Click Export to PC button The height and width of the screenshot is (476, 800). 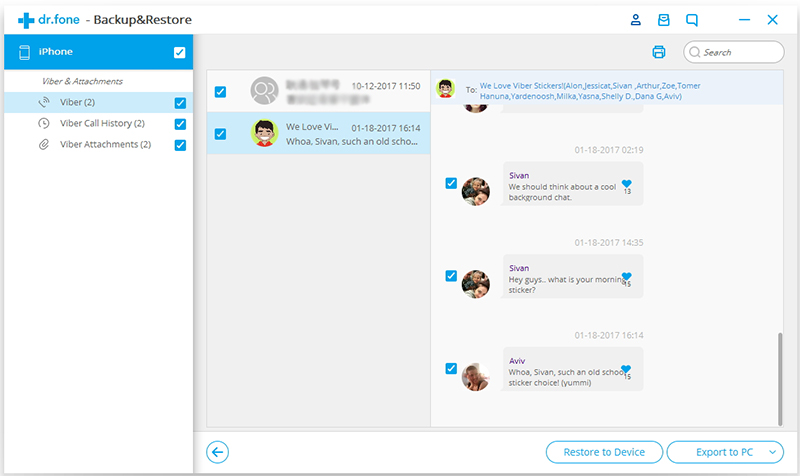click(724, 452)
